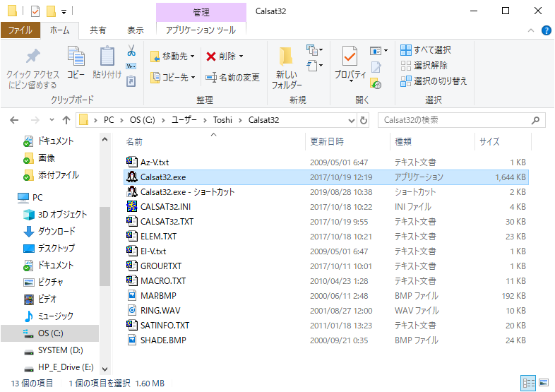Click Invert selection (選択の切り替え)

click(434, 81)
